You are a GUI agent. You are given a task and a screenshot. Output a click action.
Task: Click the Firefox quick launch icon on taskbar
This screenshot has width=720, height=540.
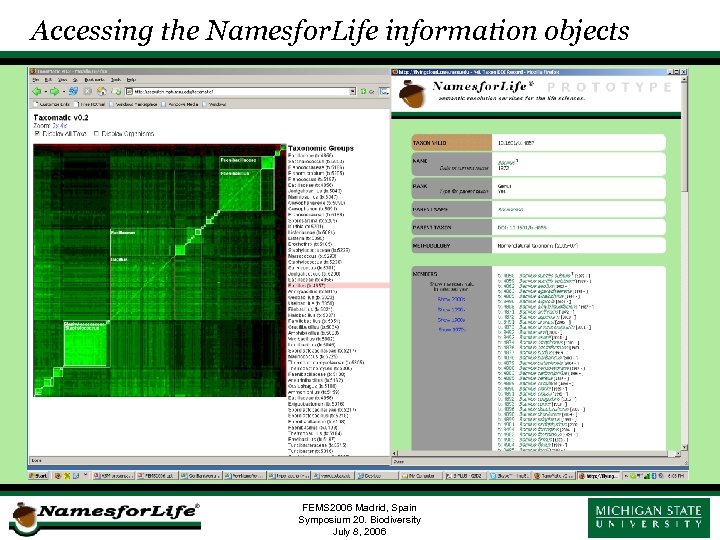tap(58, 476)
